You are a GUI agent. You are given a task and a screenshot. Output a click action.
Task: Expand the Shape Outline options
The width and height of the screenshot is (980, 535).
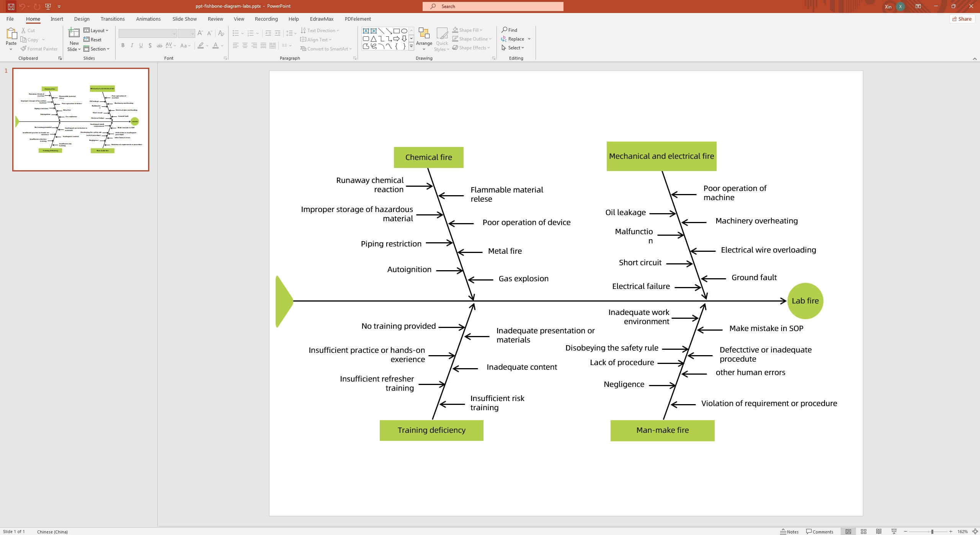tap(490, 39)
